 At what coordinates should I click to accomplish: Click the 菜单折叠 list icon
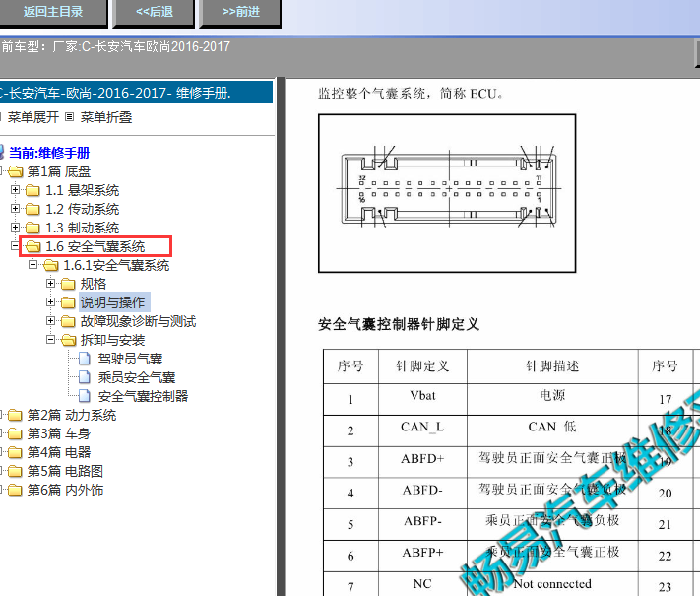click(69, 117)
